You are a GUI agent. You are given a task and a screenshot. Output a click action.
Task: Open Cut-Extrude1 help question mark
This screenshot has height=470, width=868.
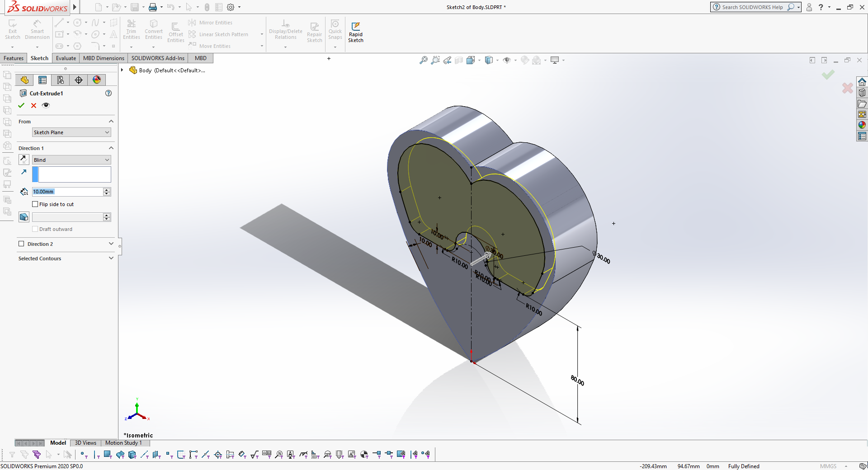pos(108,93)
